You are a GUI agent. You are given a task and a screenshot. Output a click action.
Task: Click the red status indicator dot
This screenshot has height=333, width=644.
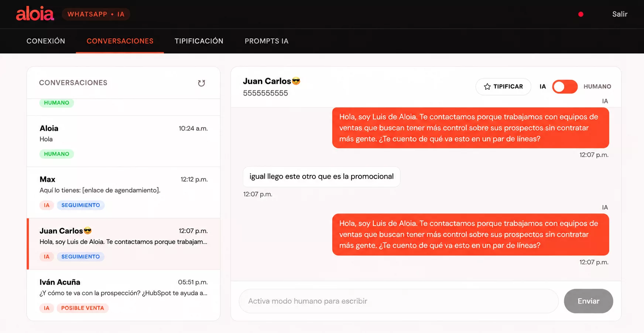tap(581, 14)
